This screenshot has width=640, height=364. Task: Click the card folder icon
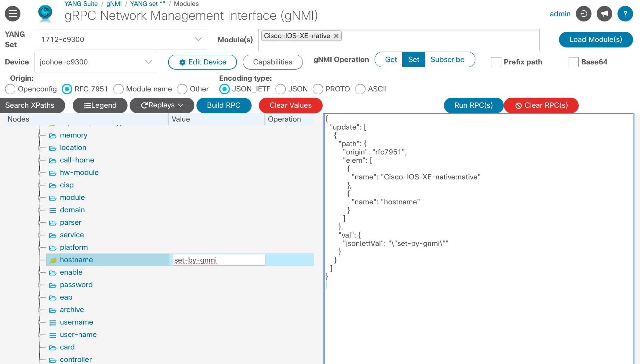pos(53,347)
